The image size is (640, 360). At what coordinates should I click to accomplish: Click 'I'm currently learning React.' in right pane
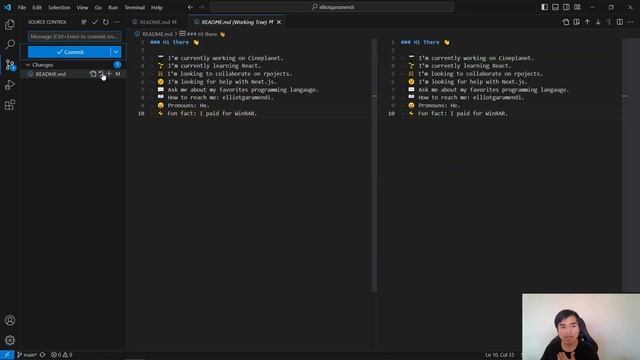point(465,66)
